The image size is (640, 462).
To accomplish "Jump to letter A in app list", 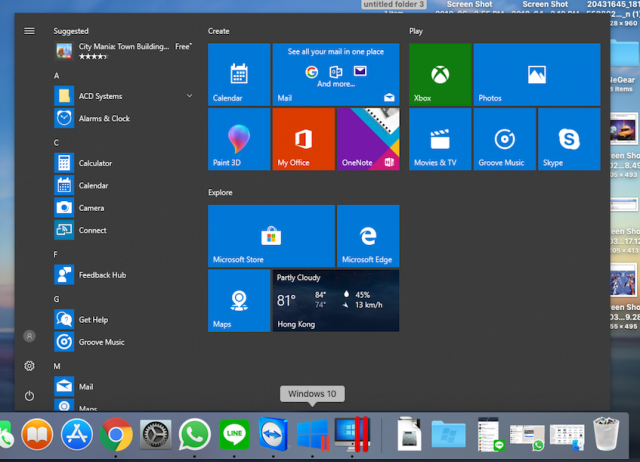I will 56,76.
